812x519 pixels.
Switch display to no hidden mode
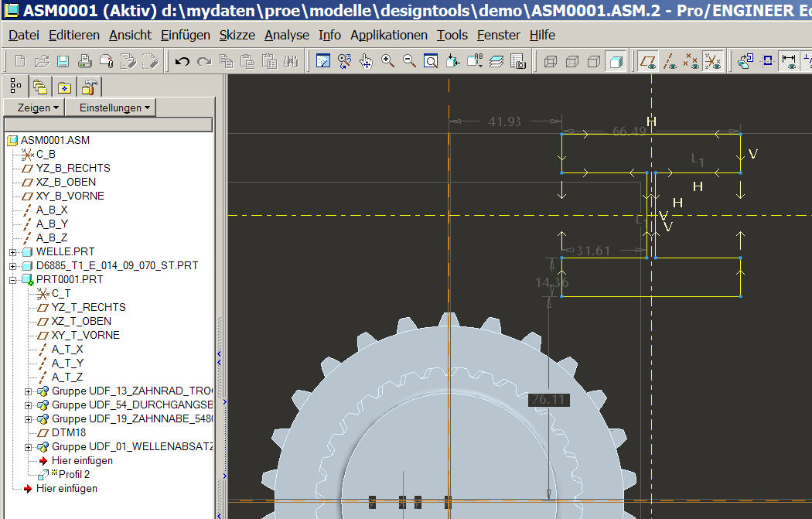click(594, 62)
